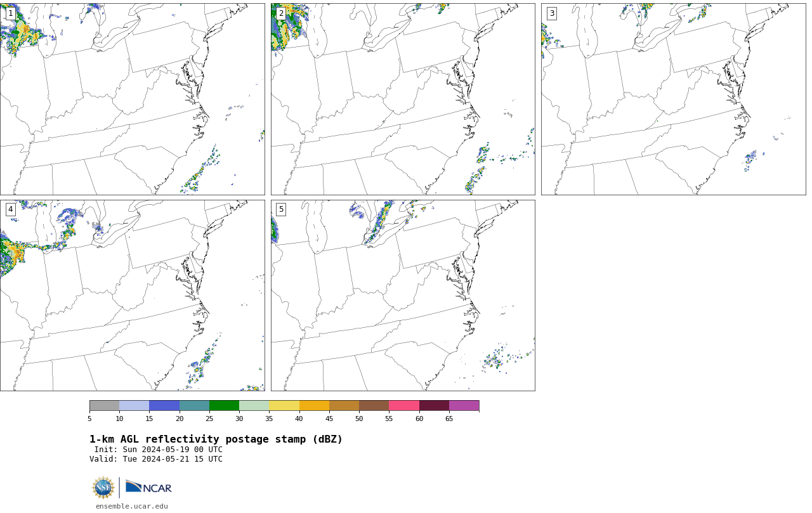Open ensemble member 3 postage stamp map

(x=673, y=99)
